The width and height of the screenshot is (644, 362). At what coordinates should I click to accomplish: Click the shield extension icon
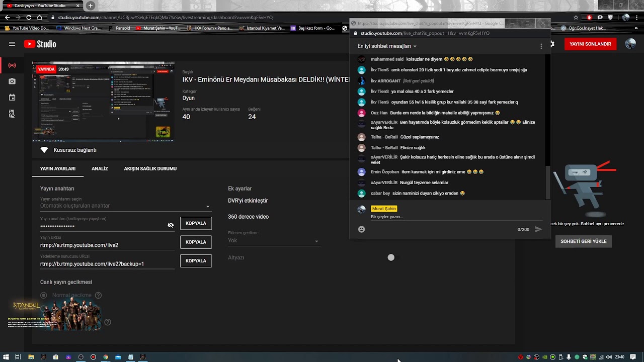coord(610,17)
